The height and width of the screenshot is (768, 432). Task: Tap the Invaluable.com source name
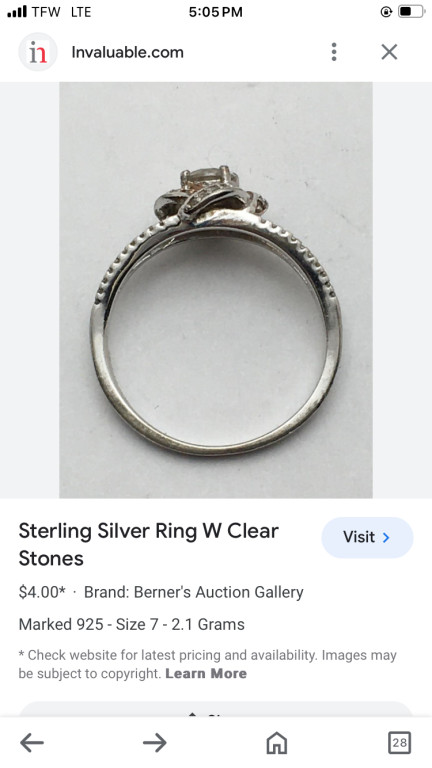[x=127, y=52]
